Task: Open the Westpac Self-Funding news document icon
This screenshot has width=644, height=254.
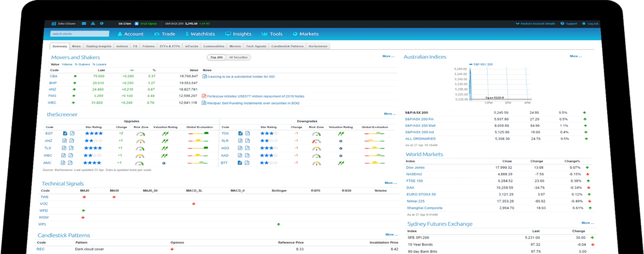Action: click(x=205, y=103)
